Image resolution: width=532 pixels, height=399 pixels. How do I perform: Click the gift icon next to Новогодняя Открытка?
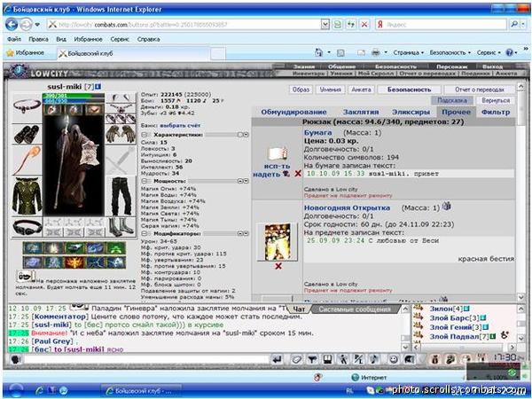(x=446, y=206)
